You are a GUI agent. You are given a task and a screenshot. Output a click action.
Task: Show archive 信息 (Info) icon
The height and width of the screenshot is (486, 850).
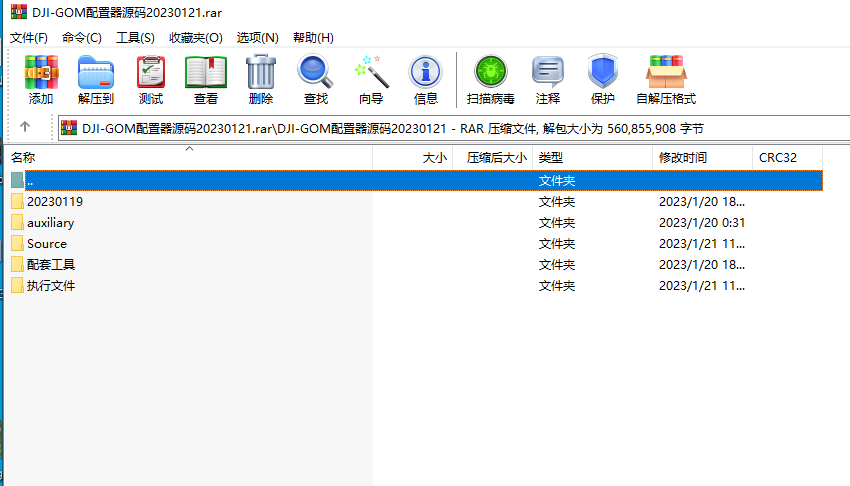pyautogui.click(x=426, y=72)
